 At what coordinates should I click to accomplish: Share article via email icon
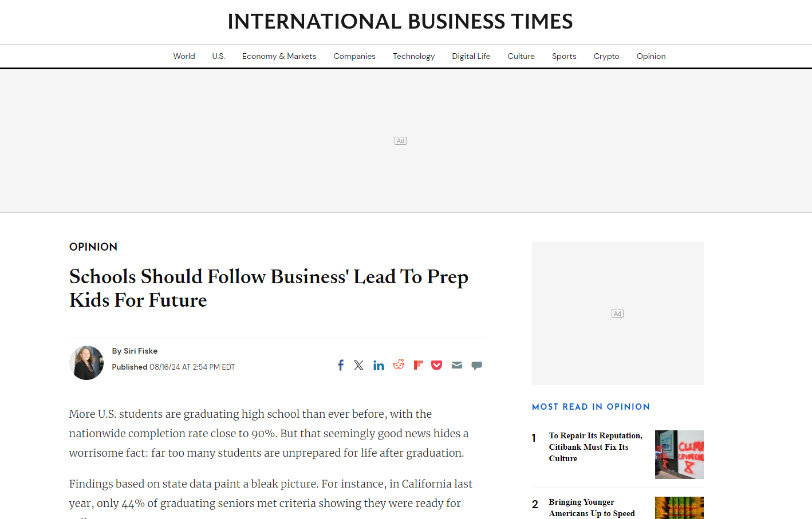(457, 365)
